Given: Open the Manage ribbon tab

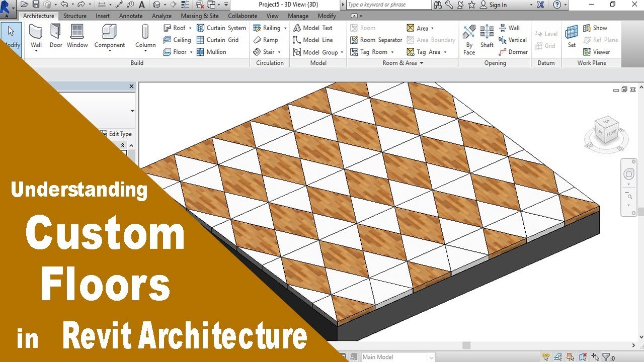Looking at the screenshot, I should tap(298, 16).
